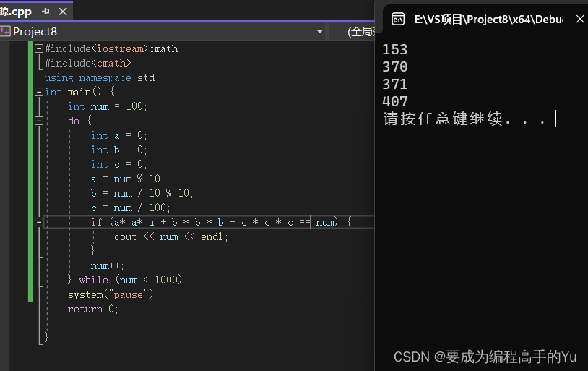Click the line 'int num = 100;'
This screenshot has width=588, height=371.
(107, 106)
